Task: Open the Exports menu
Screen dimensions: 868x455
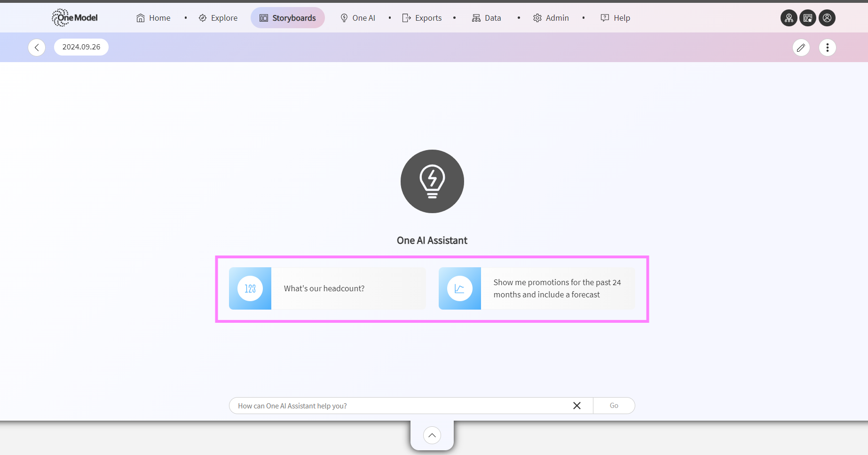Action: (422, 18)
